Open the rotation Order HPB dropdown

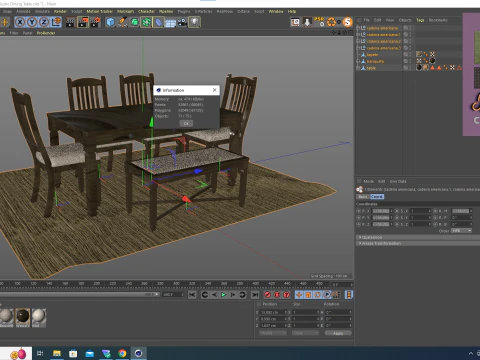coord(462,231)
